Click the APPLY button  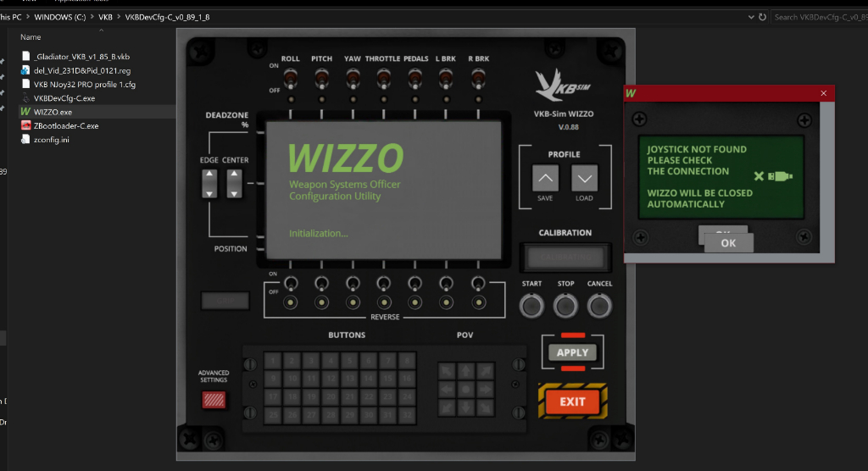(x=572, y=352)
